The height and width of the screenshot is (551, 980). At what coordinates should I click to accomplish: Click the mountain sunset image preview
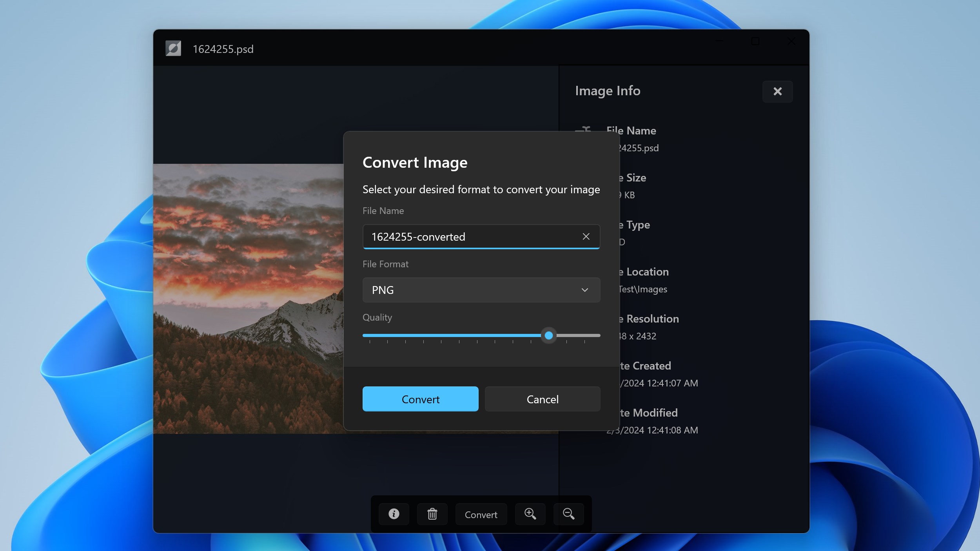248,298
